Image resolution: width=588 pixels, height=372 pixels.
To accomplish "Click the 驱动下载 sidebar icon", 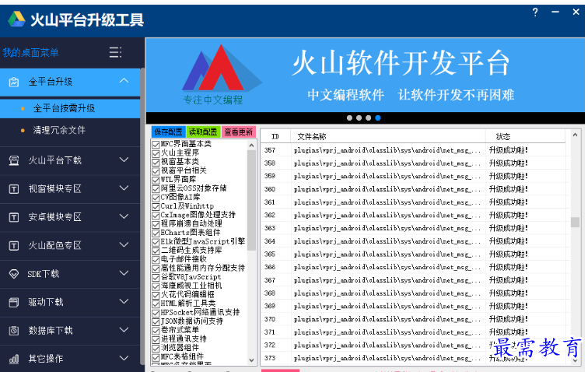I will [14, 302].
